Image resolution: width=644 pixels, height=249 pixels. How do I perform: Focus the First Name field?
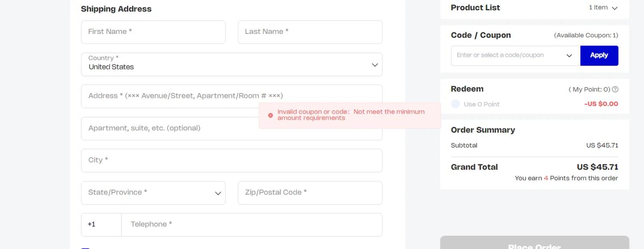coord(153,32)
